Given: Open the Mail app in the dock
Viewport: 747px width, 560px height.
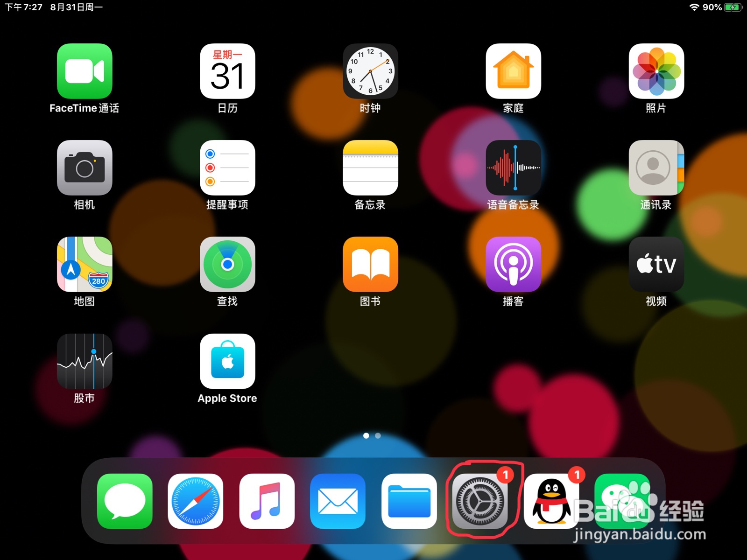Looking at the screenshot, I should point(338,501).
